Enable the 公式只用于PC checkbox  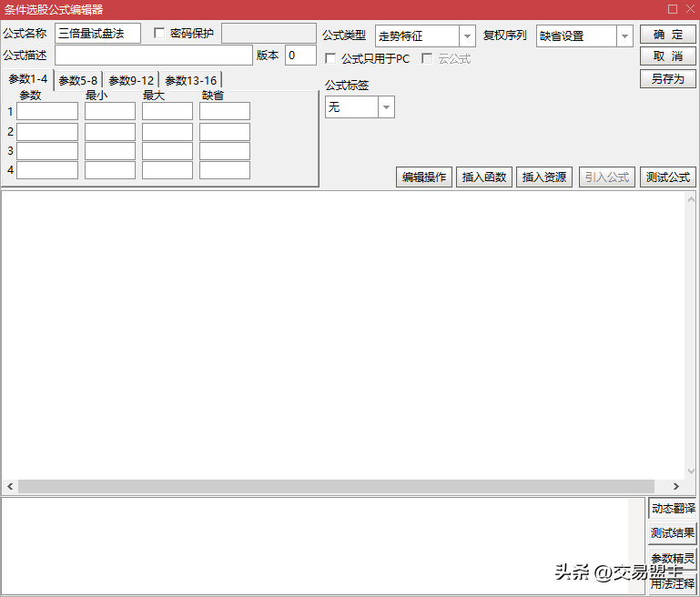pos(330,58)
